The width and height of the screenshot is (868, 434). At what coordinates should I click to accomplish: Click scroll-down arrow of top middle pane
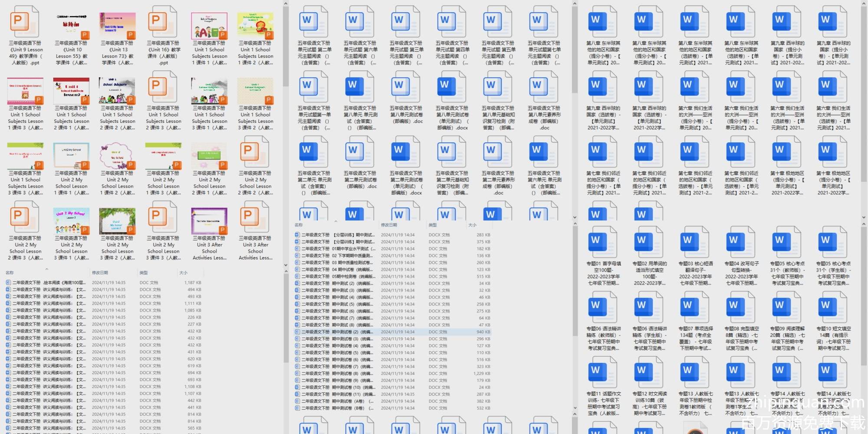click(x=575, y=217)
